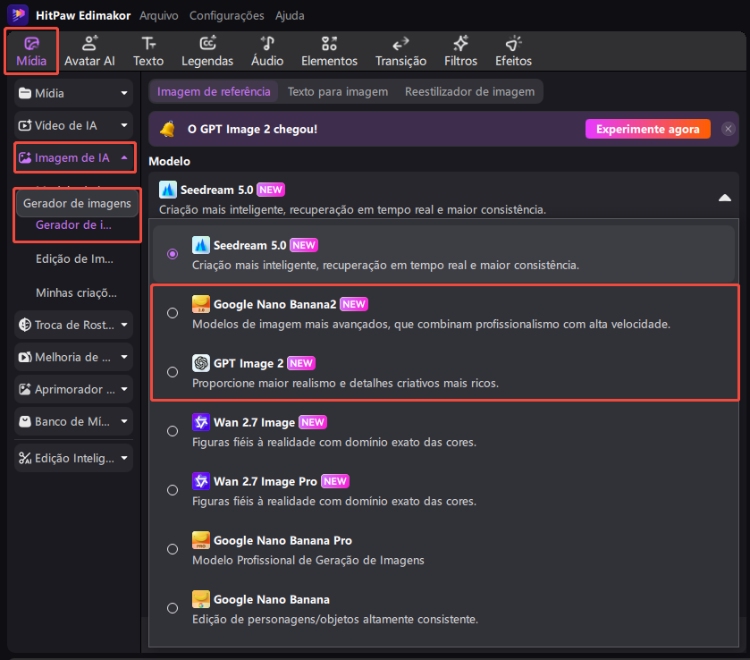Select the Wan 2.7 Image Pro radio button

coord(172,490)
